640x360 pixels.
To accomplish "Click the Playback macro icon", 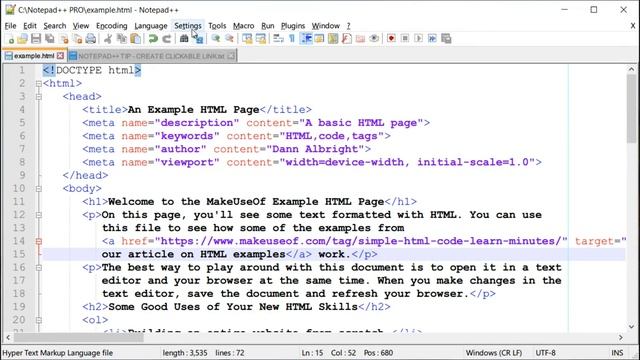I will 418,39.
